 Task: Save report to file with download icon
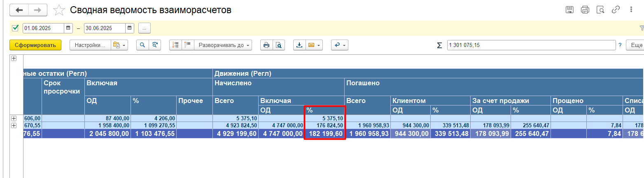click(x=299, y=45)
